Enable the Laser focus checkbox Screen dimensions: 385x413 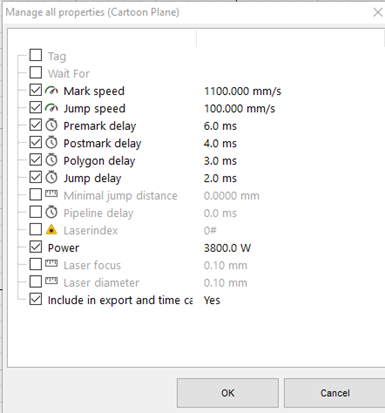(36, 264)
